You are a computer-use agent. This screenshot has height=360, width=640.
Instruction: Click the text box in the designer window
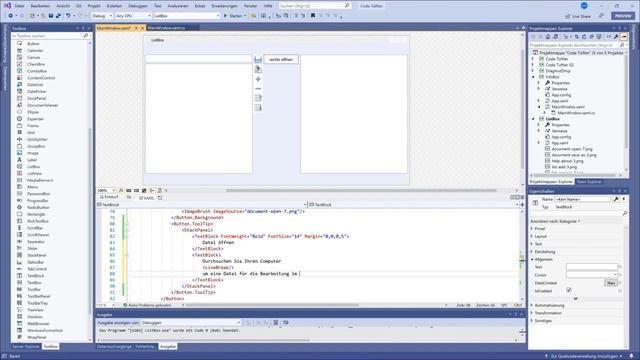[x=199, y=59]
